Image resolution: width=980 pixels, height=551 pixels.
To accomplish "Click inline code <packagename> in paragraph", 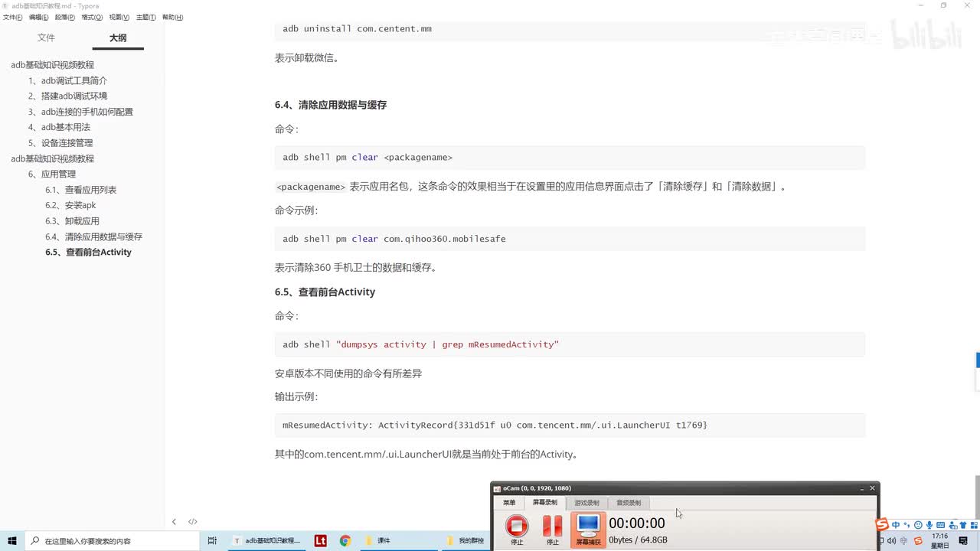I will point(311,187).
